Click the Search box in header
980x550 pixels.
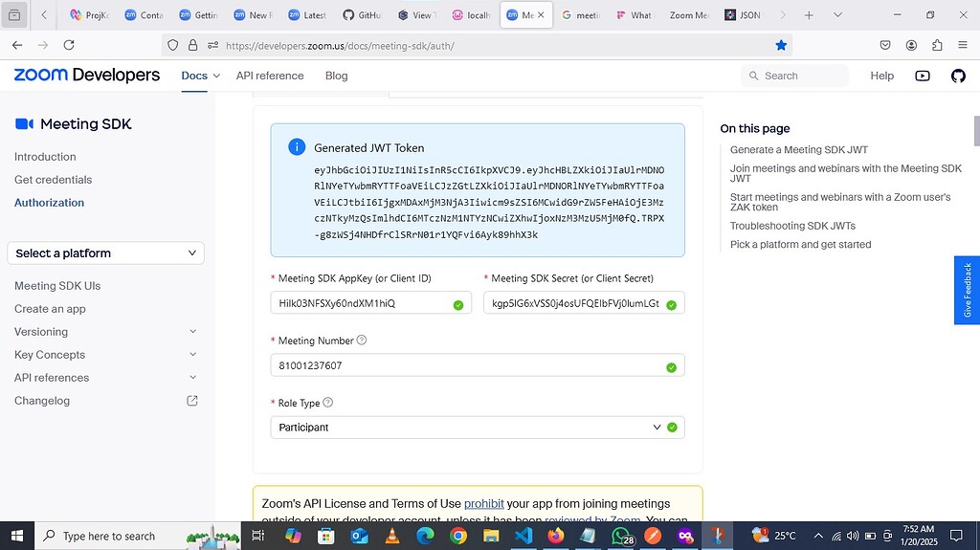[x=795, y=76]
